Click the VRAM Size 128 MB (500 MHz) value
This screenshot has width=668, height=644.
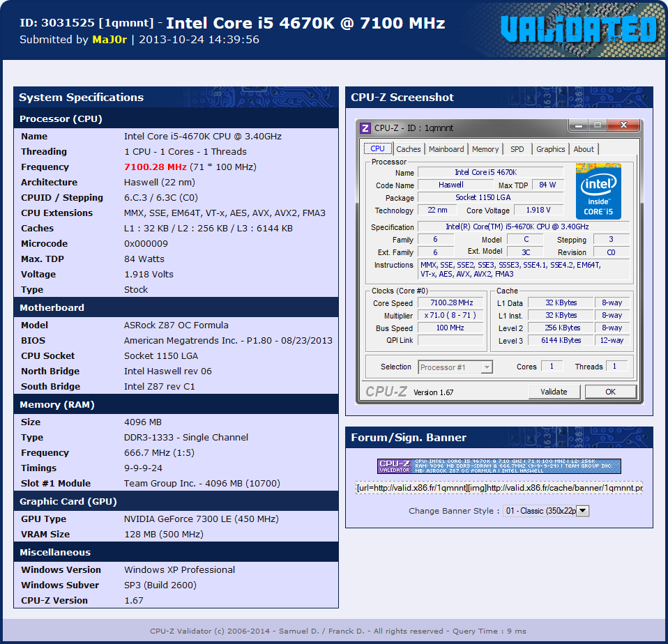click(x=164, y=535)
